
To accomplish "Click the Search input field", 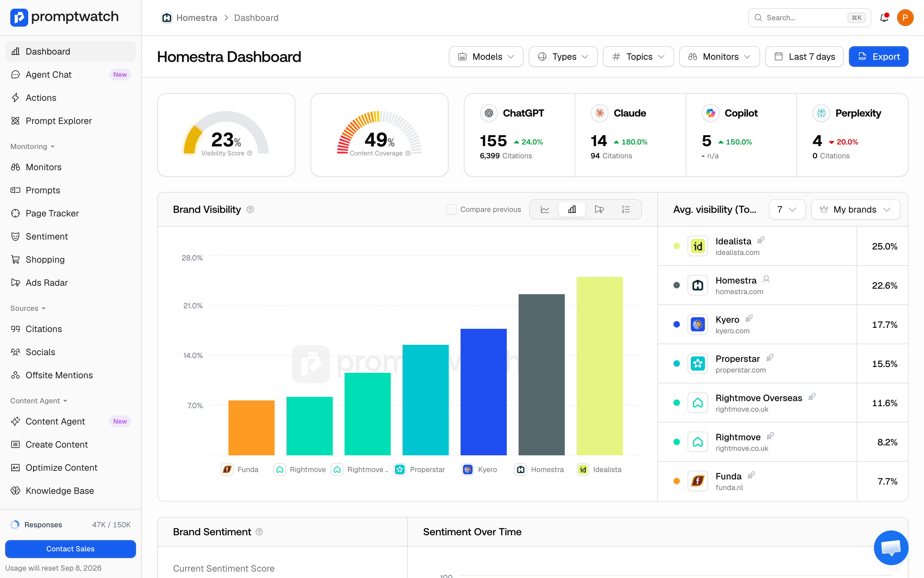I will point(809,18).
